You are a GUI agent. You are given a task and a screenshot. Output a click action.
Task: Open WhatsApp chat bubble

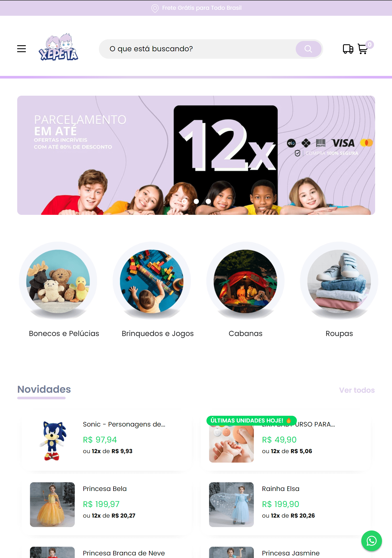tap(372, 541)
